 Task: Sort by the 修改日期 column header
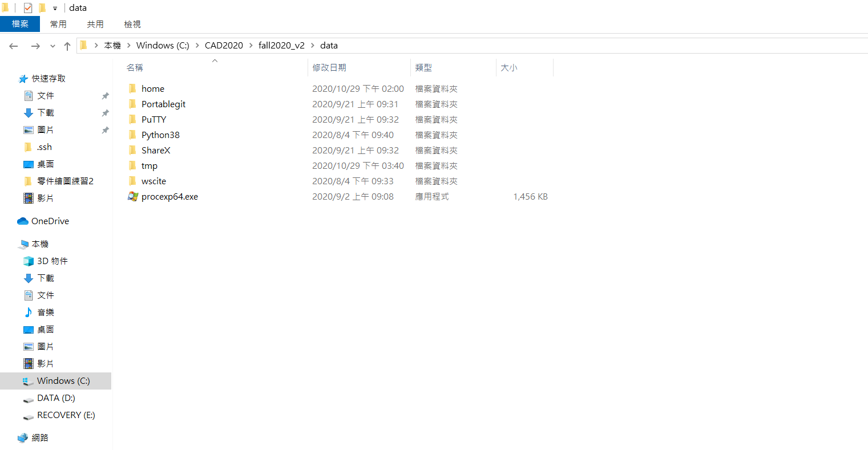point(329,67)
